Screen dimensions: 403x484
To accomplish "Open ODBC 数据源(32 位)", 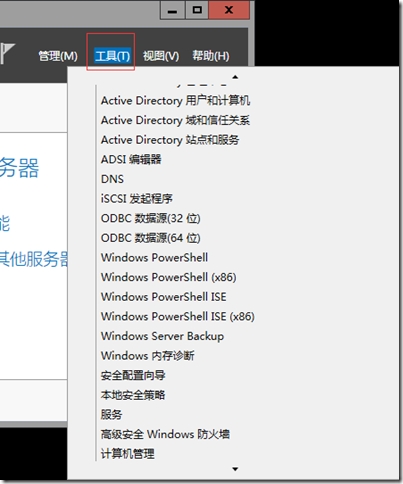I will pyautogui.click(x=151, y=218).
